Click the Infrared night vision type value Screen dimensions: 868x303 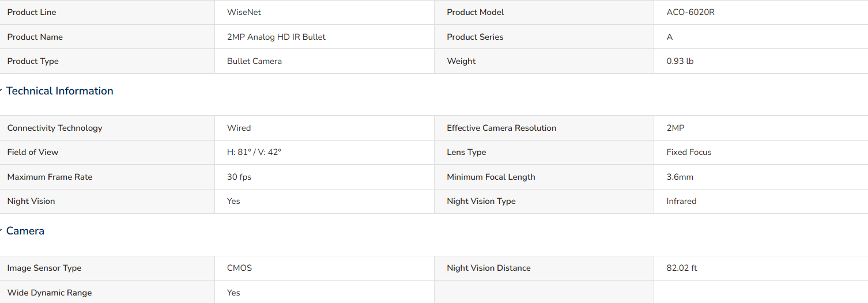tap(681, 201)
